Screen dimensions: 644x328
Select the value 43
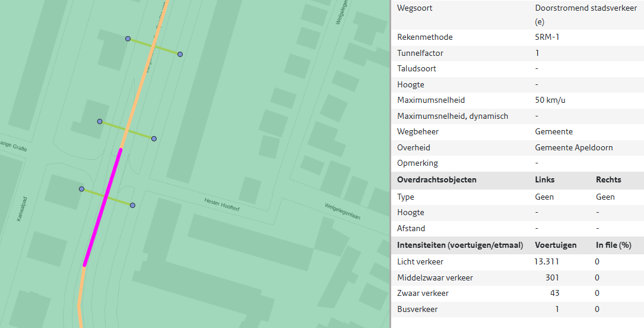[555, 294]
